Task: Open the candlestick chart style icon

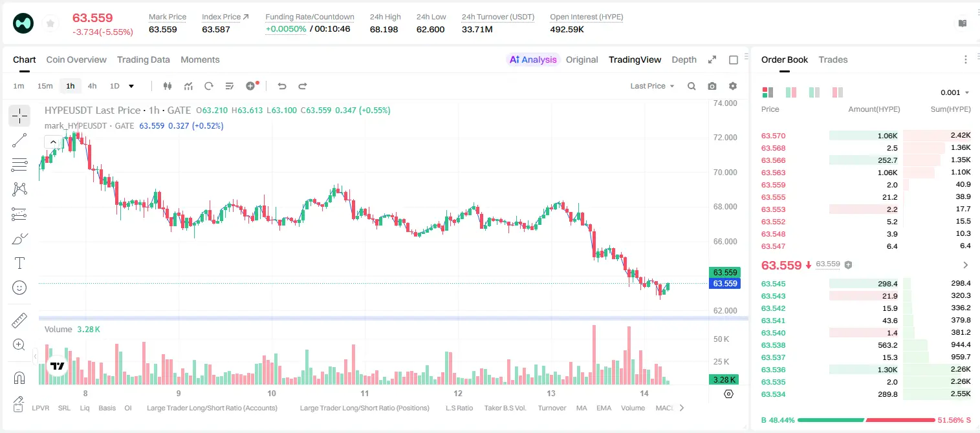Action: coord(168,86)
